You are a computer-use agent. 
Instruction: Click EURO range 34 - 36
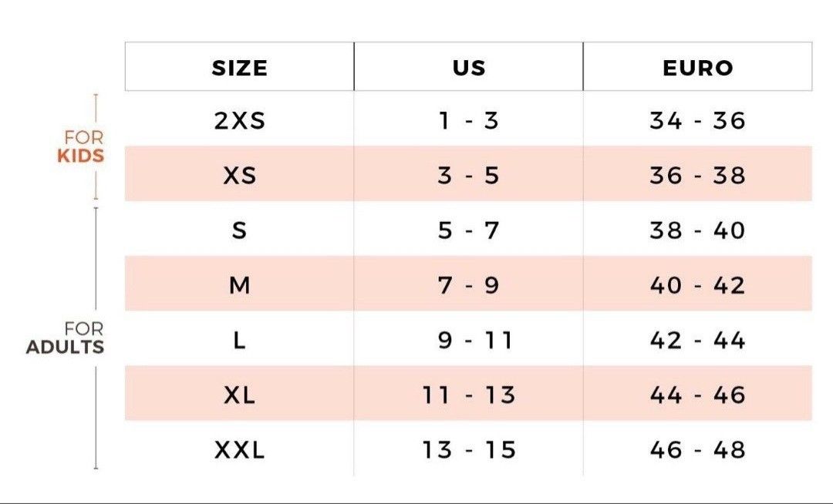[697, 120]
